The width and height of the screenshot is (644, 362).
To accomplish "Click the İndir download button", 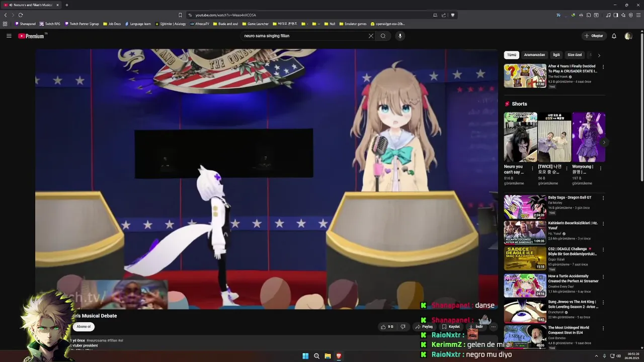I will click(476, 327).
